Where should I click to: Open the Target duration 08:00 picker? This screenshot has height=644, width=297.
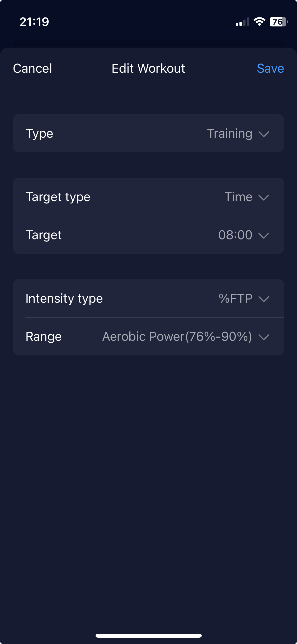pos(148,235)
